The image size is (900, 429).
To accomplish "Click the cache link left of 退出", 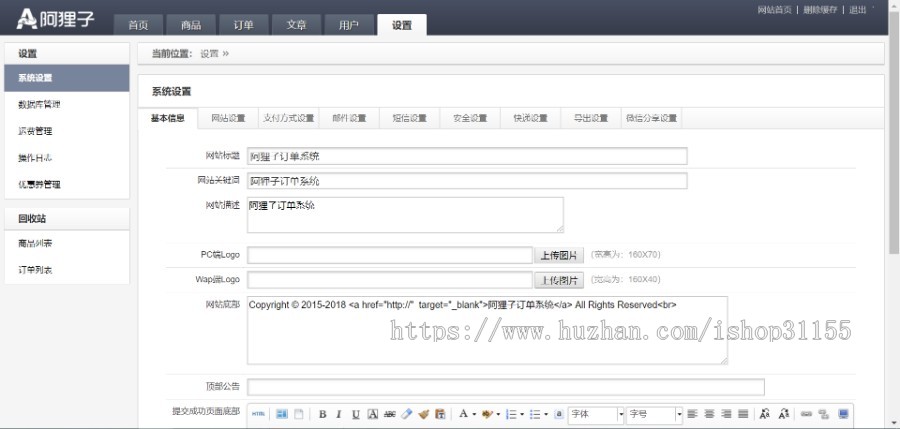I will coord(820,10).
